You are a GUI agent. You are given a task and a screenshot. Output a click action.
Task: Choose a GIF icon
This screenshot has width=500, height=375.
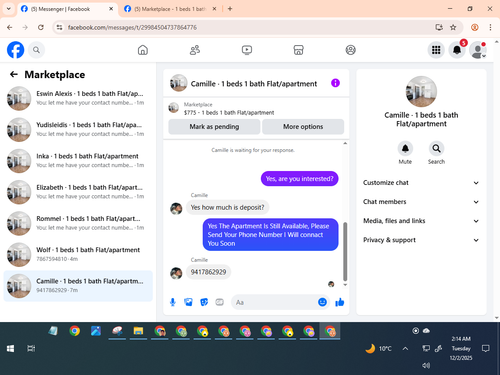[x=219, y=302]
